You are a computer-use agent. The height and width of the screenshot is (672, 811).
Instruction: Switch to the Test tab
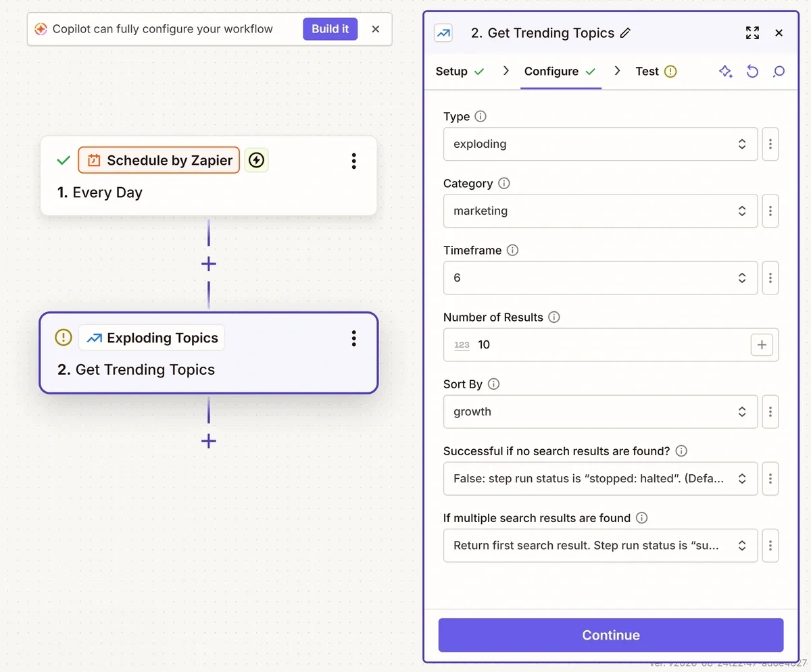point(656,72)
